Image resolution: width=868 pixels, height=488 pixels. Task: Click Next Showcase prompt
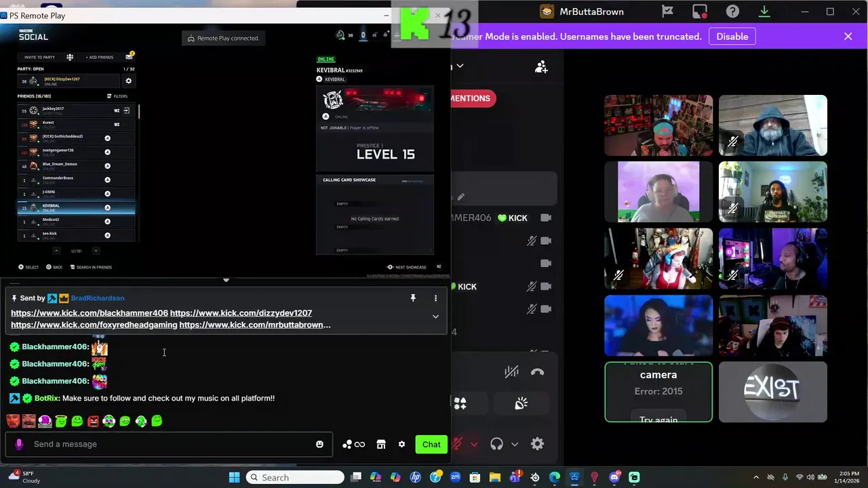407,267
